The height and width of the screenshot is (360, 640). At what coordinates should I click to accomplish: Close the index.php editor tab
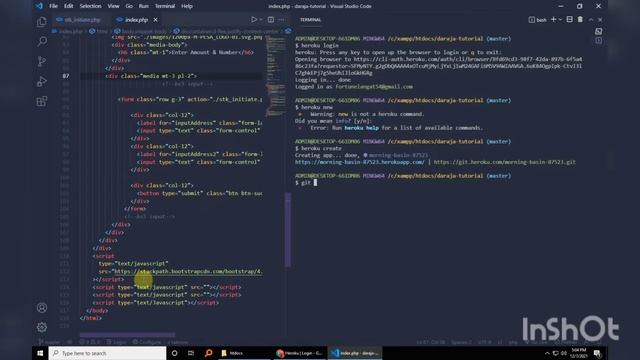tap(156, 20)
